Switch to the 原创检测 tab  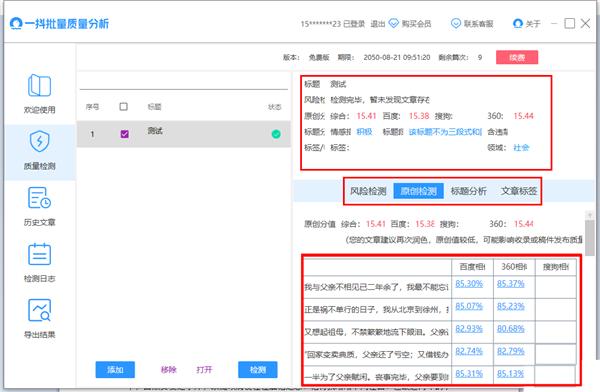point(418,191)
